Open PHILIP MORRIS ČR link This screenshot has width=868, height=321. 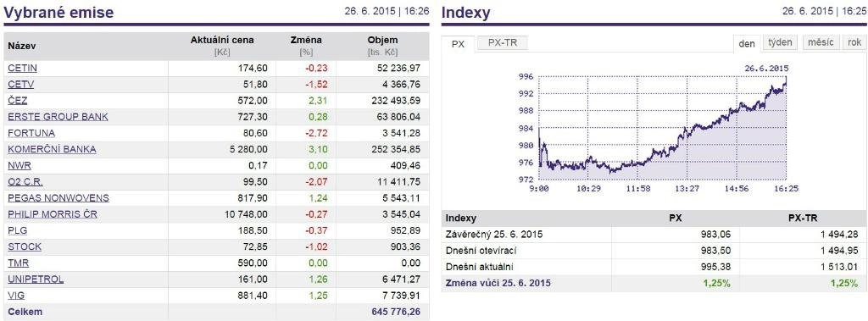pos(53,213)
